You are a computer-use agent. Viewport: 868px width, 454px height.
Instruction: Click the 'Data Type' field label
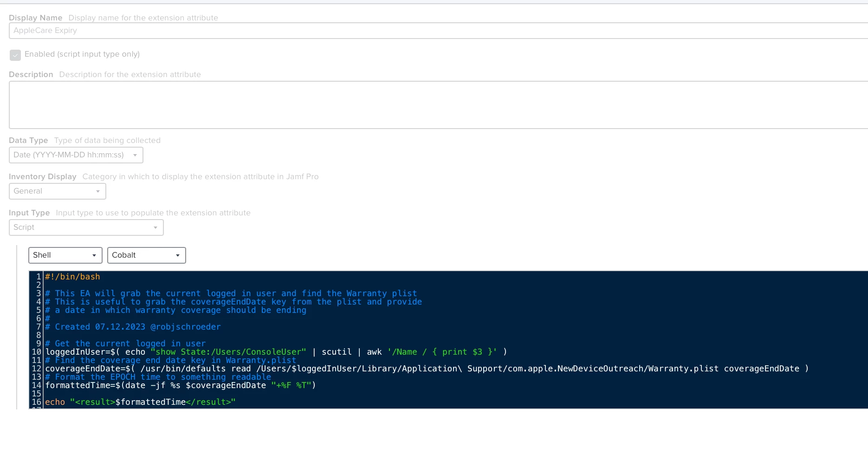coord(28,140)
